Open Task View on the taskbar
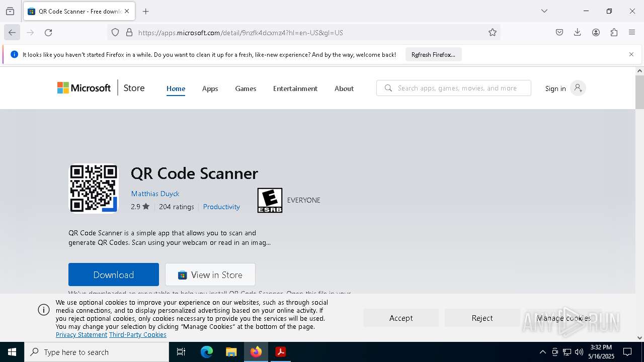Viewport: 644px width, 362px height. (181, 352)
